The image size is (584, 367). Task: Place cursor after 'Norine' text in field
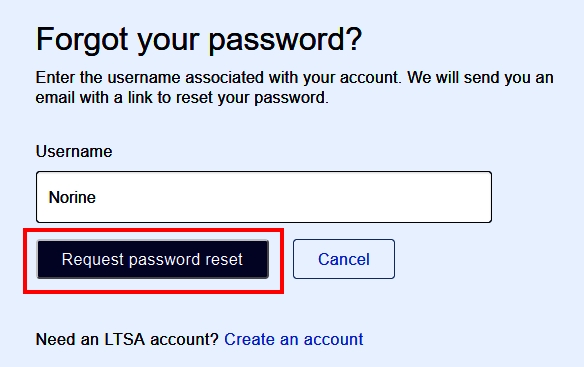97,197
